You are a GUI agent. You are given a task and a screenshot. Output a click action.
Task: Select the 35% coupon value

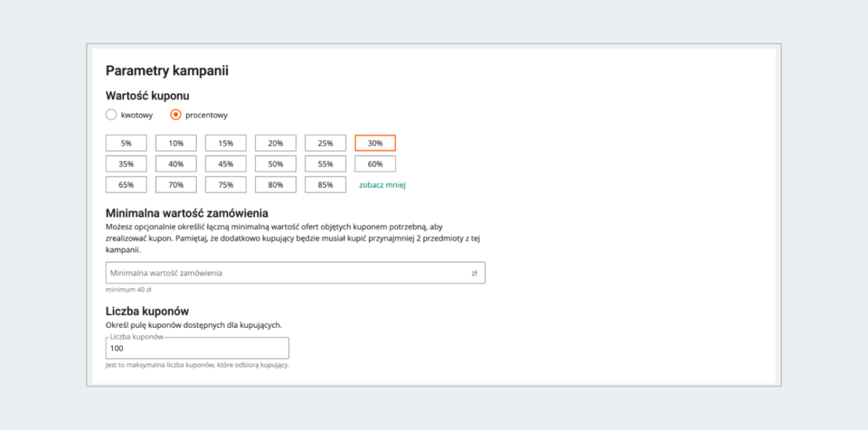(127, 164)
